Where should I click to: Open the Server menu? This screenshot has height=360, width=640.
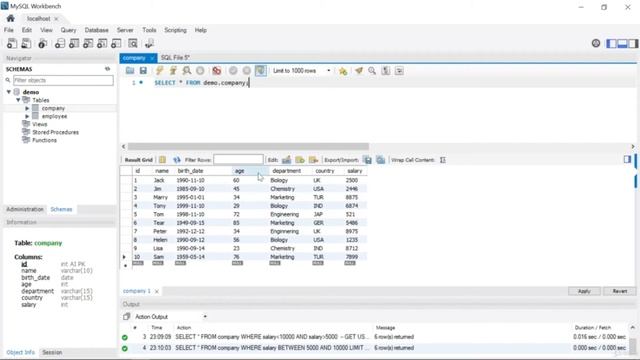[x=125, y=30]
